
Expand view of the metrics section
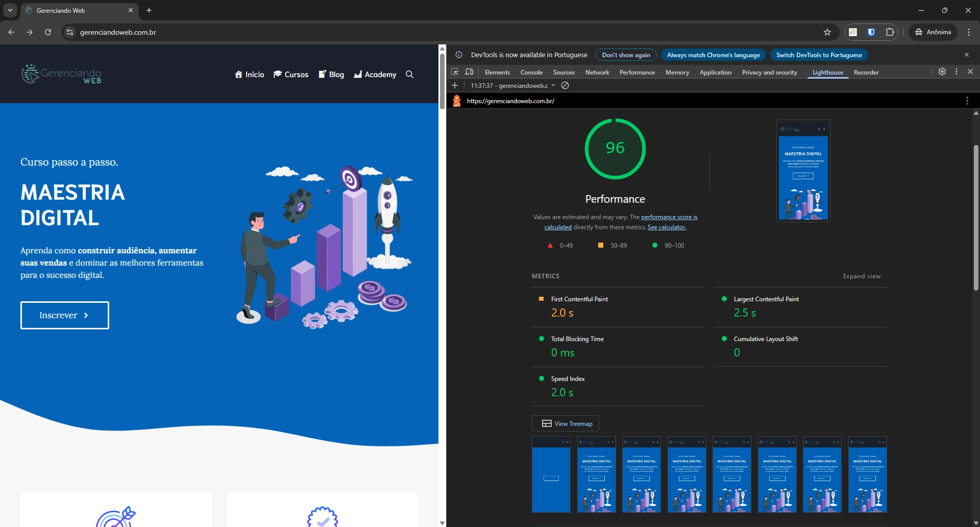point(862,276)
